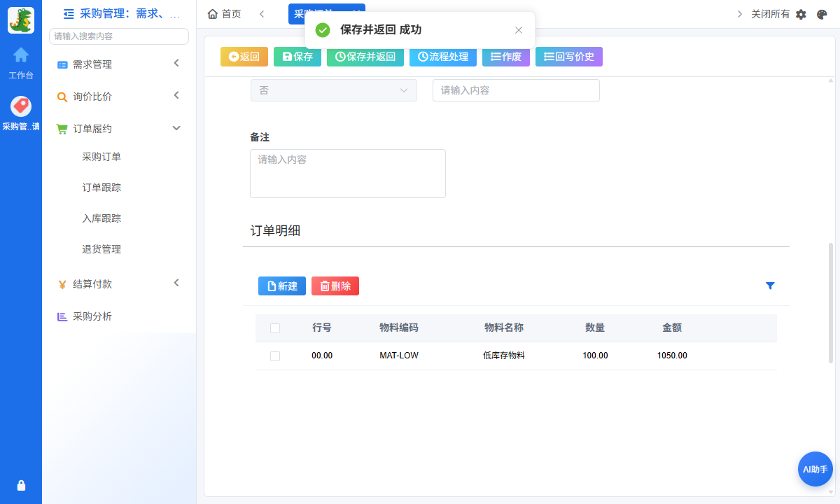Click the 保存并返回 button
840x504 pixels.
coord(365,57)
